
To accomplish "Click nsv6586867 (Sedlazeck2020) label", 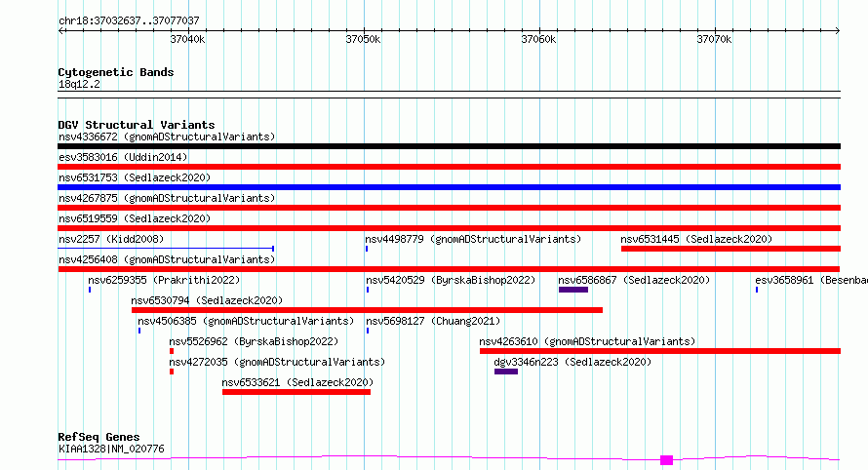I will tap(634, 280).
